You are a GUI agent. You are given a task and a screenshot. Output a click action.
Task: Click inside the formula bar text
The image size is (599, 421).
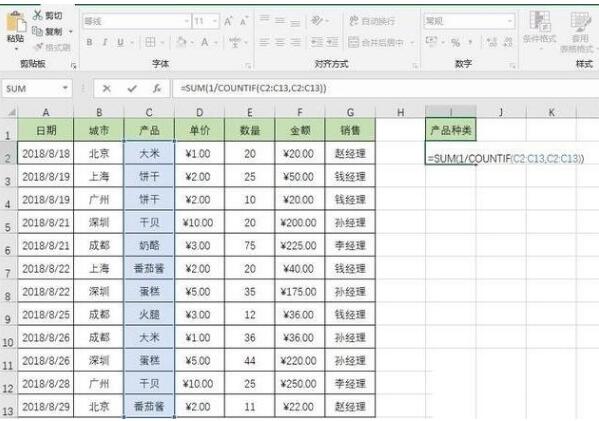[x=253, y=89]
